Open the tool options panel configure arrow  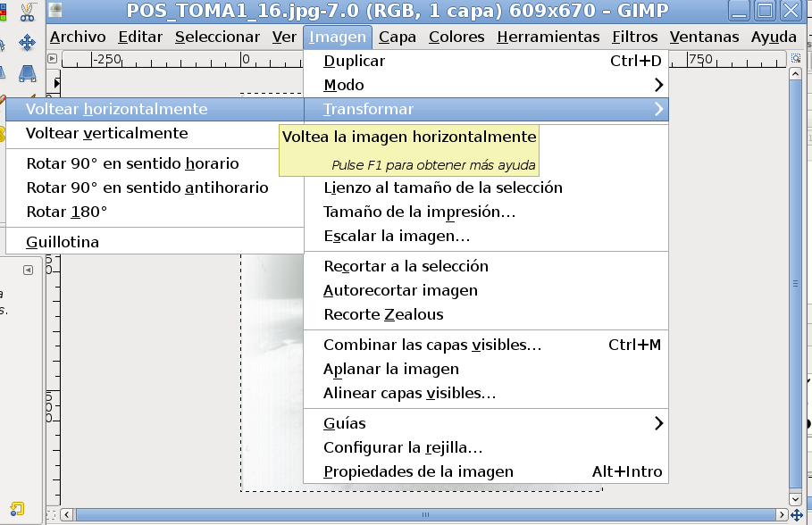pyautogui.click(x=28, y=271)
